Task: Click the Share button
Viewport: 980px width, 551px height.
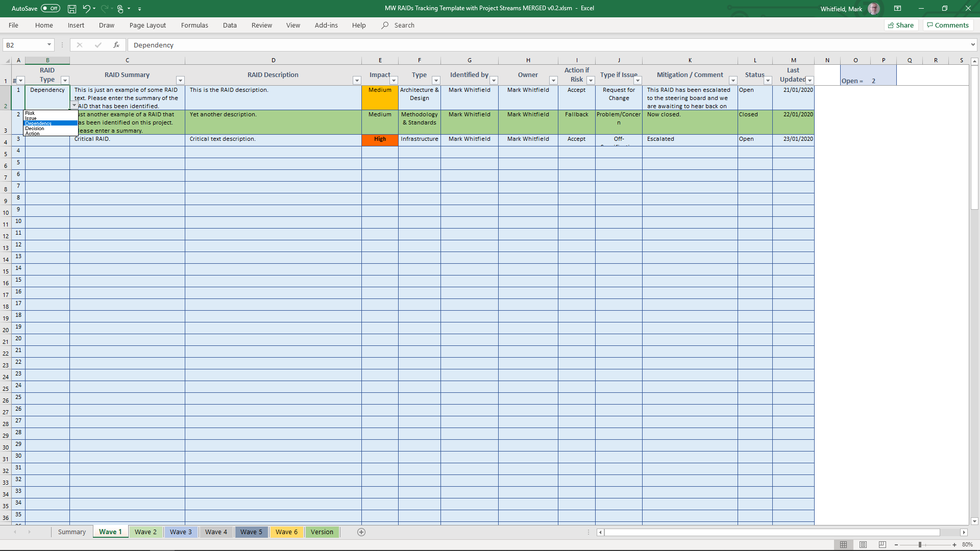Action: 901,25
